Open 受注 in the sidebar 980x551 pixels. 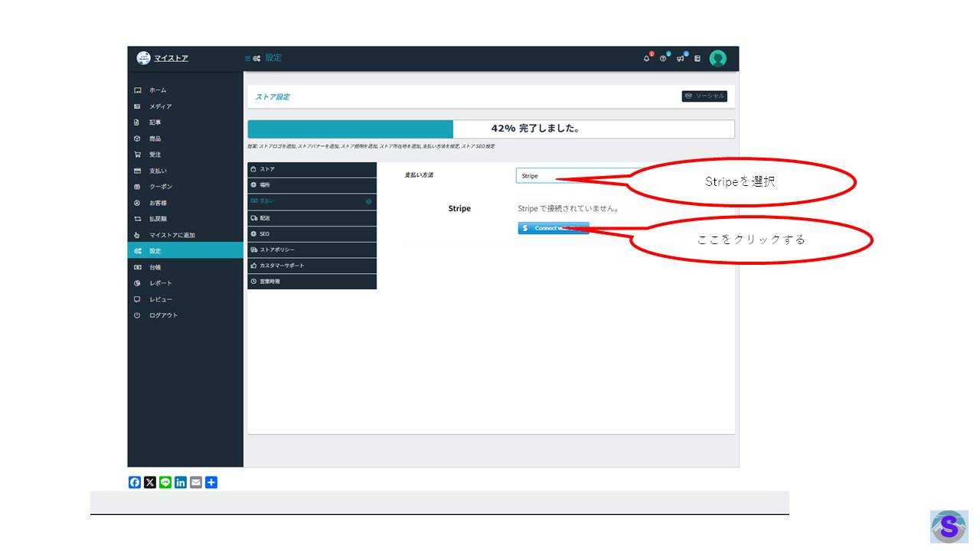pyautogui.click(x=185, y=155)
